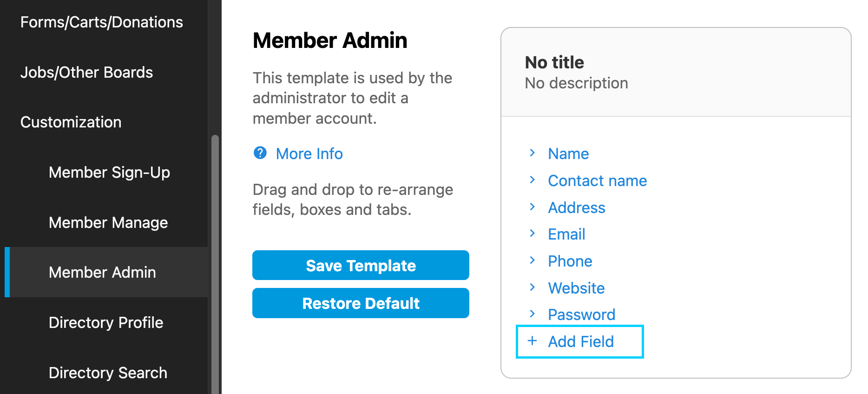Open Forms/Carts/Donations sidebar menu
868x394 pixels.
tap(102, 22)
